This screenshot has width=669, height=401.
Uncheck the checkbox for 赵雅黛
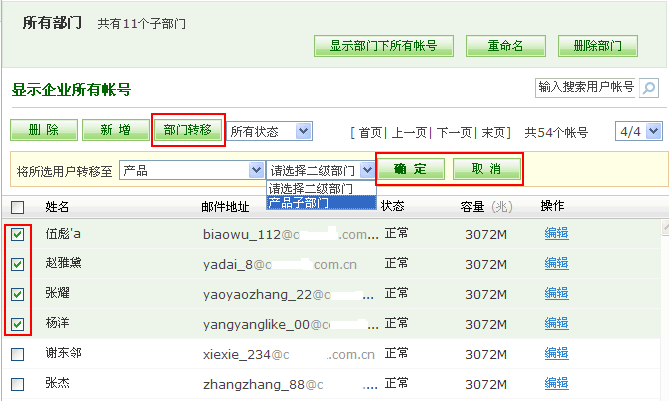tap(18, 265)
